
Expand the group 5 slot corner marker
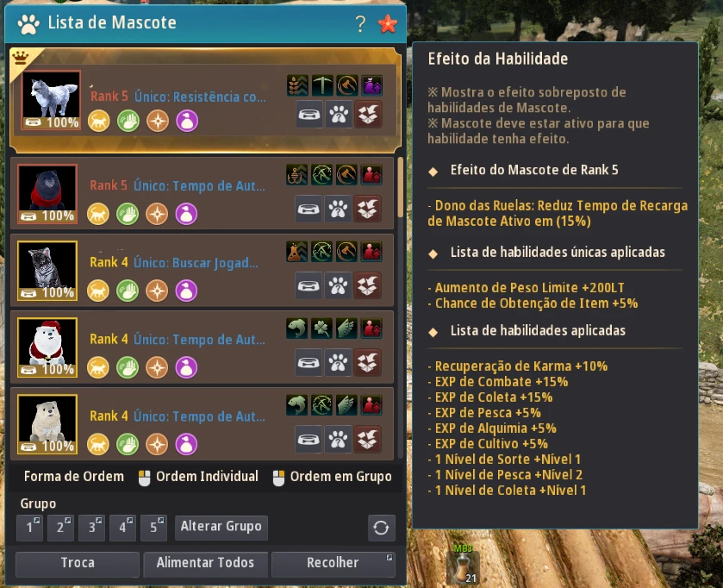click(x=161, y=521)
